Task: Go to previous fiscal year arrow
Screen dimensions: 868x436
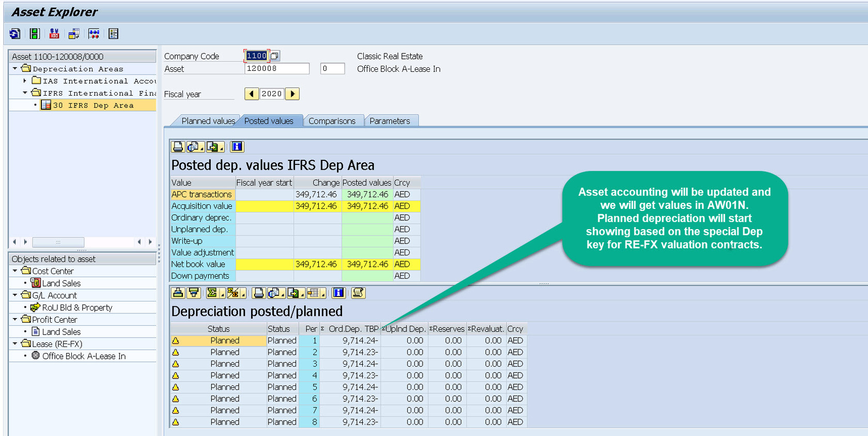Action: [x=252, y=94]
